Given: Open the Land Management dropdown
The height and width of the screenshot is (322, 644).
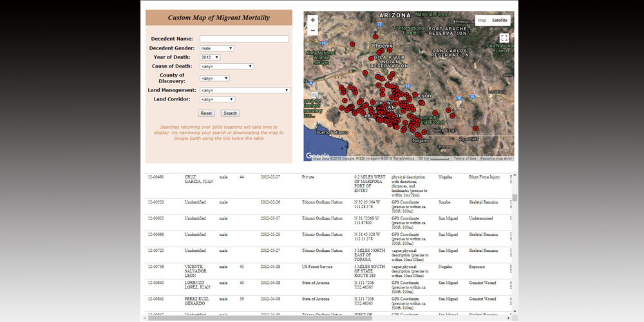Looking at the screenshot, I should click(245, 90).
